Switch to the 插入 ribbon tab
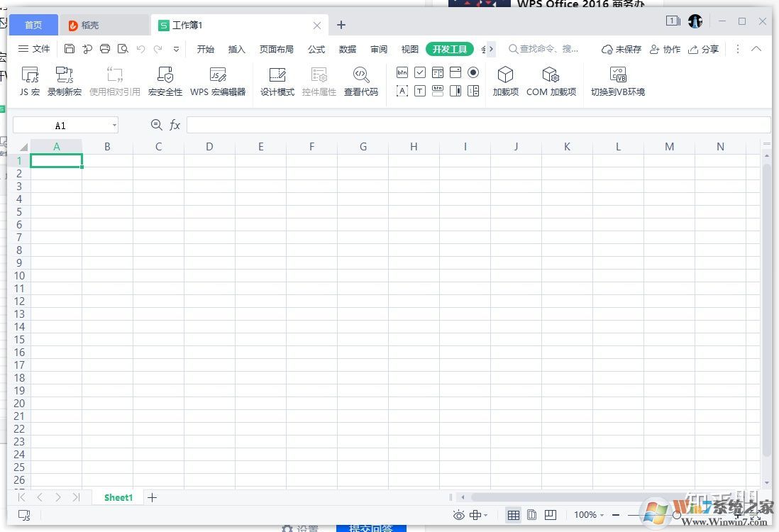The height and width of the screenshot is (532, 779). 236,49
